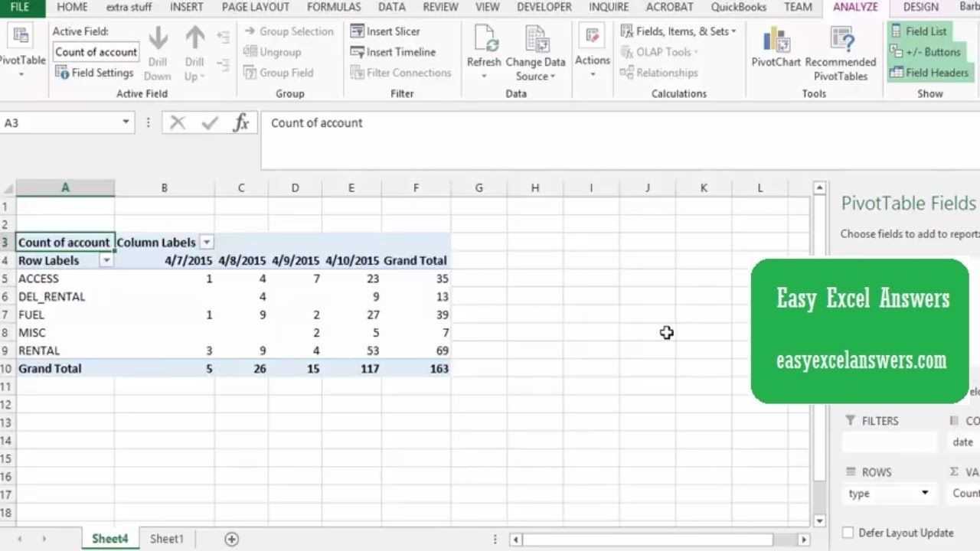Expand Fields, Items, & Sets arrow

[733, 31]
